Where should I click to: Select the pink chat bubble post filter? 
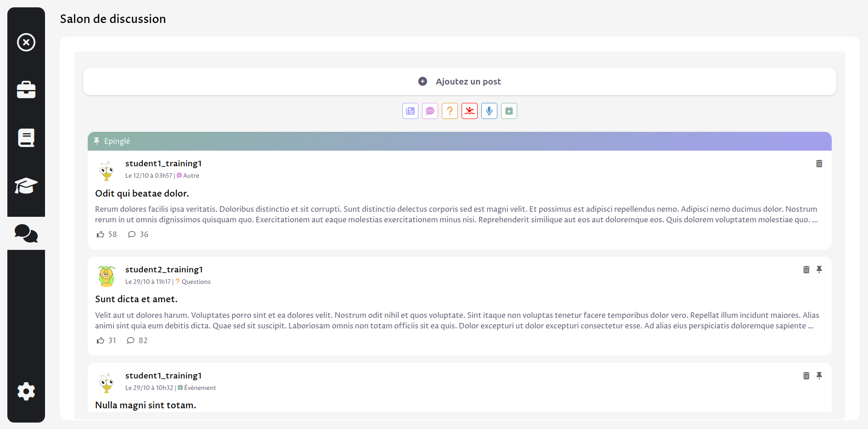[430, 111]
